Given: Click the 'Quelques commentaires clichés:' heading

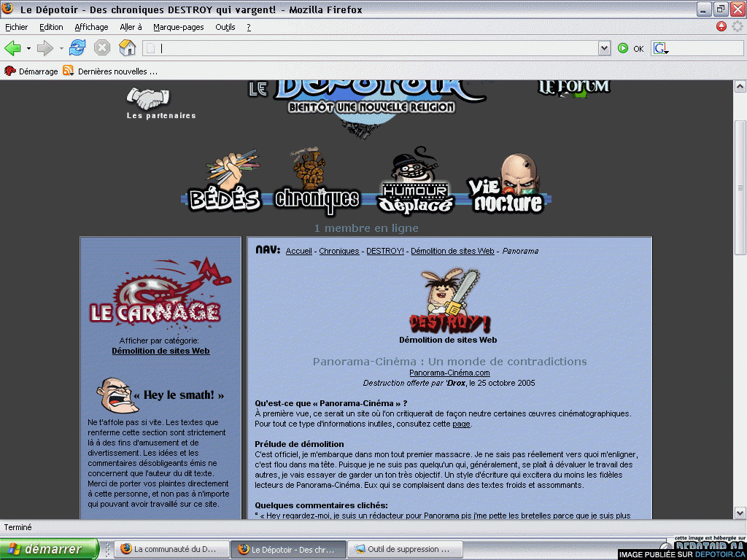Looking at the screenshot, I should click(321, 505).
